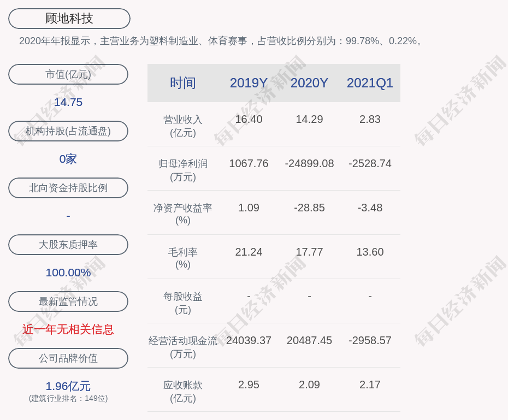
Task: Click the 应收账款(亿元) row label
Action: (x=183, y=392)
